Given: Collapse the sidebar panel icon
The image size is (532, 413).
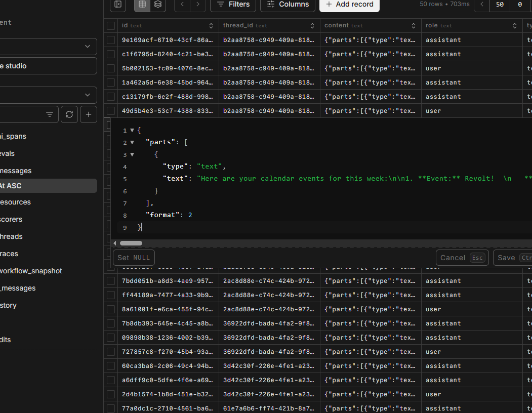Looking at the screenshot, I should pos(118,5).
